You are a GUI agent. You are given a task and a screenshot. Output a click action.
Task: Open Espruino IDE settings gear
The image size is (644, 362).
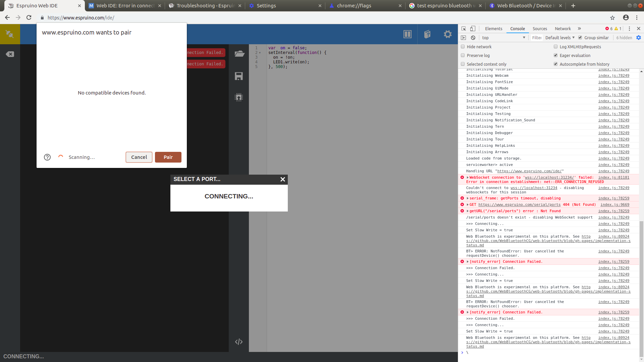point(448,34)
